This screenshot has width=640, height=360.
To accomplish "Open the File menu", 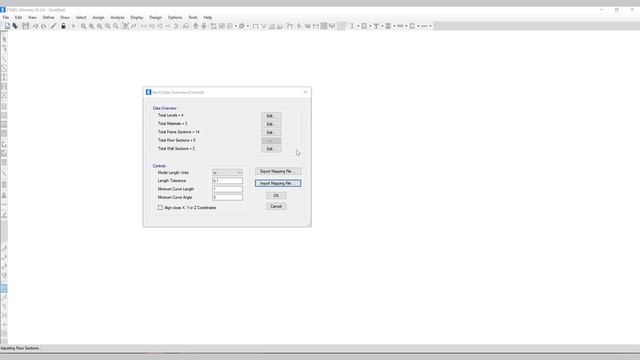I will (x=6, y=18).
